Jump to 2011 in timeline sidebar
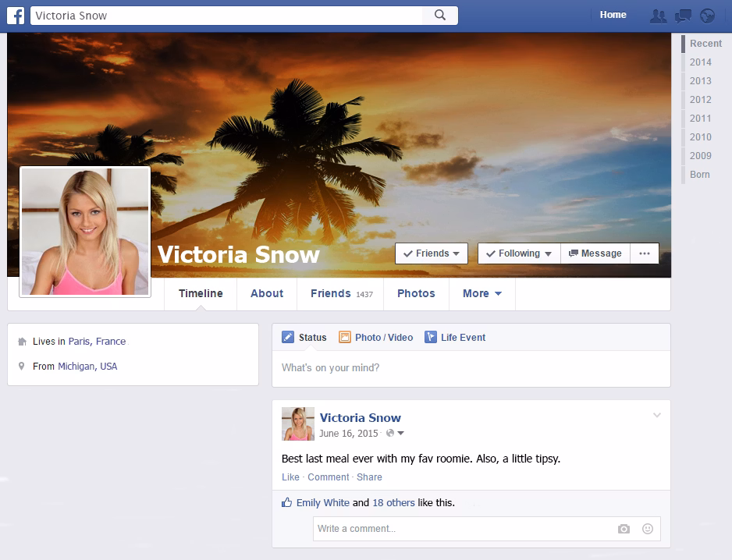732x560 pixels. (x=700, y=118)
